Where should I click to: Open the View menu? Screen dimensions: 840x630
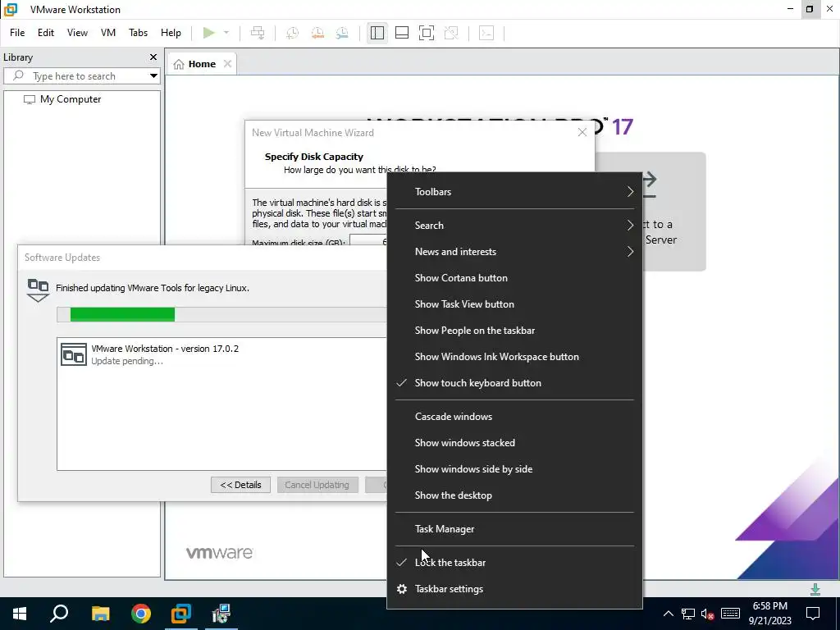pos(77,33)
